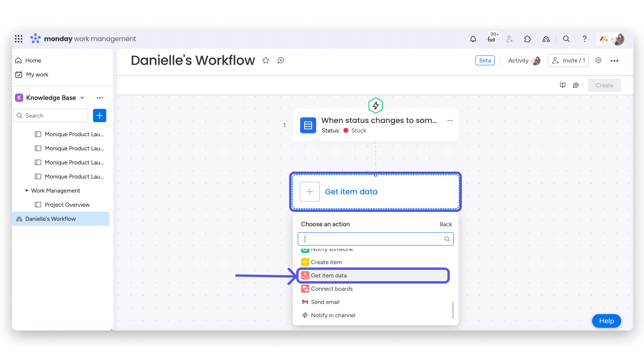Open workflow settings gear icon
This screenshot has height=362, width=644.
pyautogui.click(x=598, y=60)
